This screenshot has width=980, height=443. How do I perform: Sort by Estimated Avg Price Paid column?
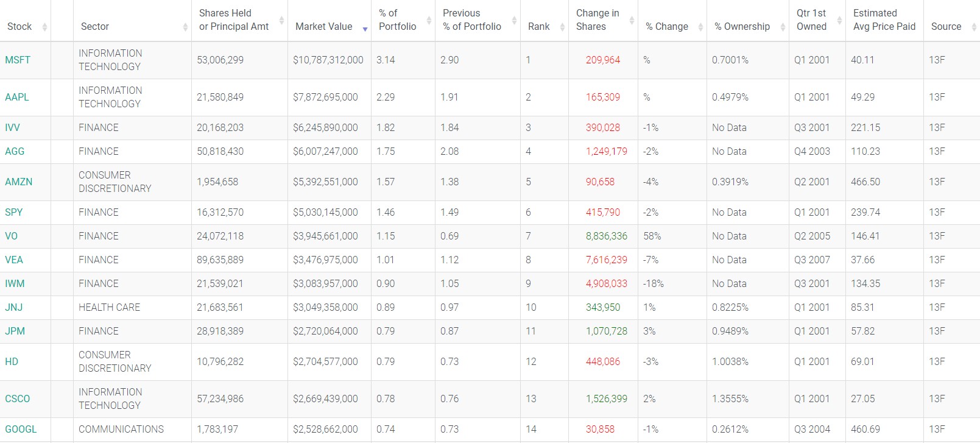tap(884, 20)
